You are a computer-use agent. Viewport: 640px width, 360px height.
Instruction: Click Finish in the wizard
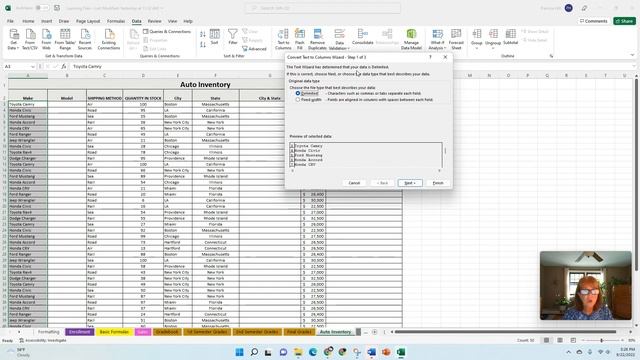[438, 183]
